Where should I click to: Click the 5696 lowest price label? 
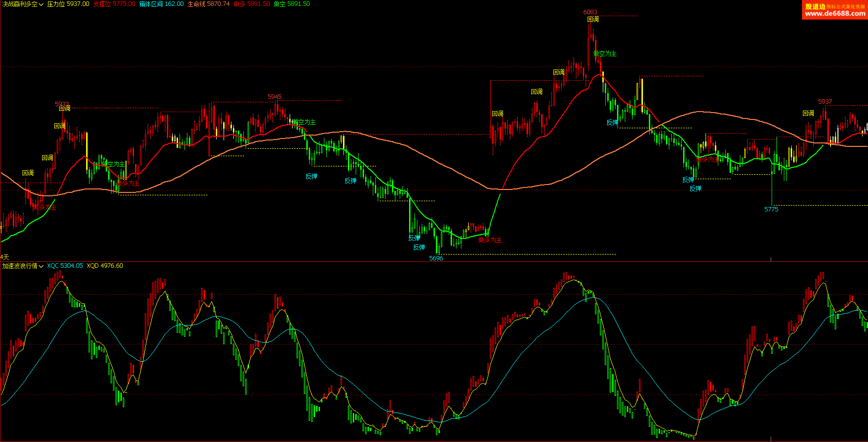(x=436, y=258)
